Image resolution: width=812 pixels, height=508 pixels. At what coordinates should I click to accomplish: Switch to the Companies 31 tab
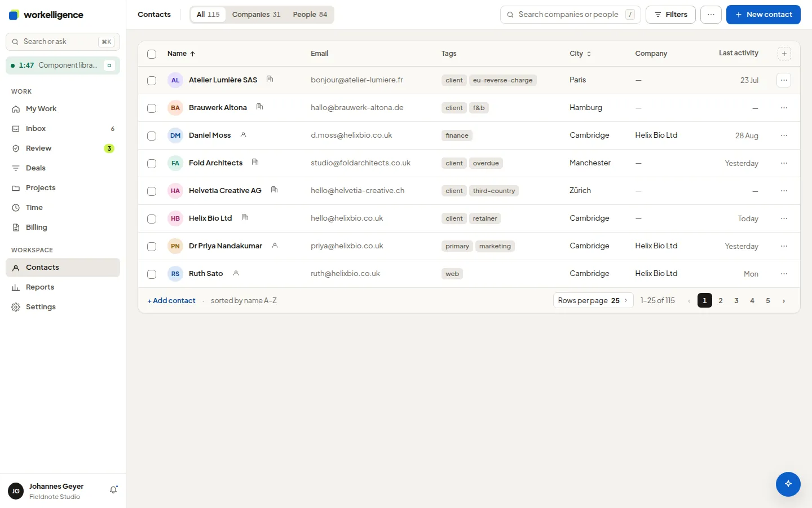point(256,15)
